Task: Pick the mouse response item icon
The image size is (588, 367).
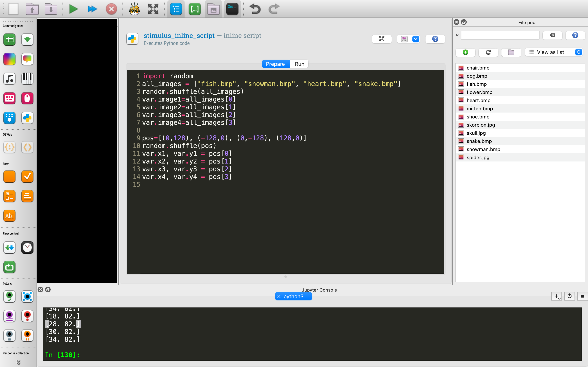Action: click(x=27, y=98)
